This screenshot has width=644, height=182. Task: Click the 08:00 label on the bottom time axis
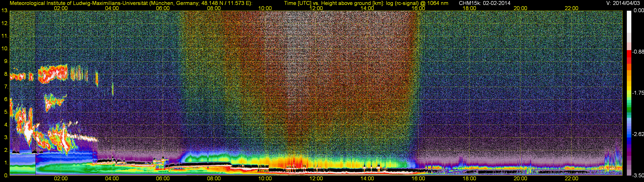[214, 179]
